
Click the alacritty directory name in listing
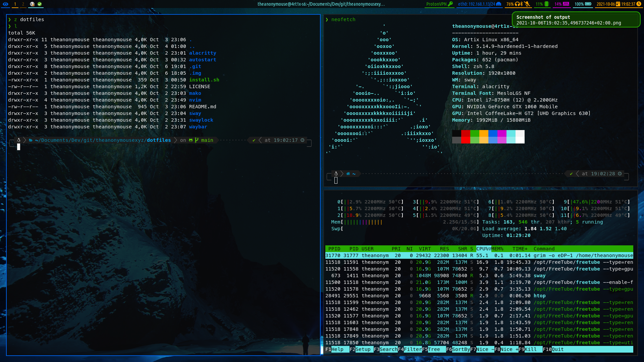point(203,53)
